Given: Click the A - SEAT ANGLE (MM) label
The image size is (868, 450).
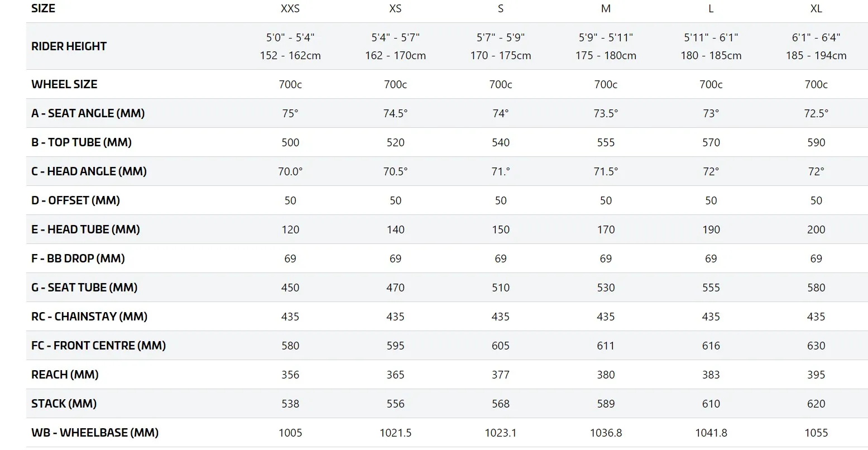Looking at the screenshot, I should click(88, 113).
